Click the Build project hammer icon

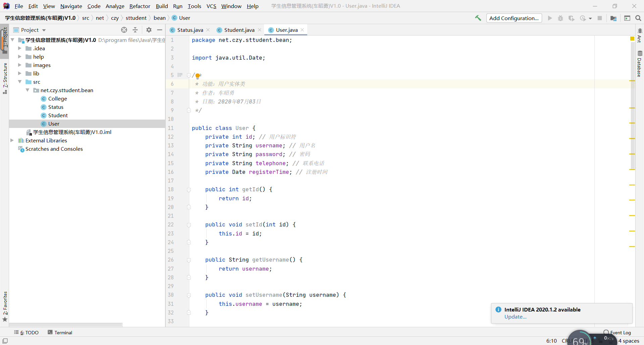click(x=478, y=18)
